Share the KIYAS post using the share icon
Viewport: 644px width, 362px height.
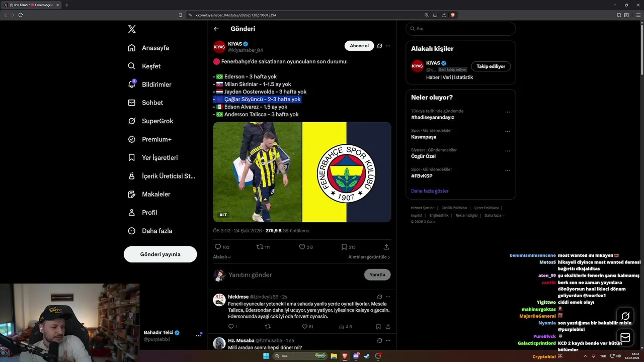(x=386, y=247)
